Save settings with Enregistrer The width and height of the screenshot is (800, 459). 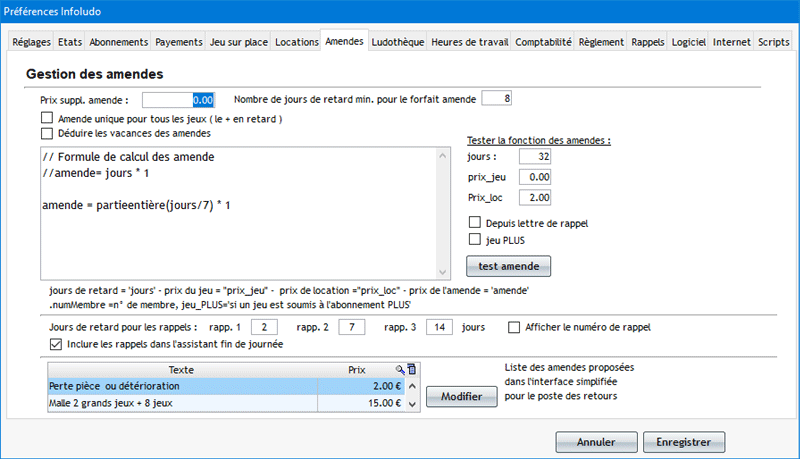(x=683, y=441)
